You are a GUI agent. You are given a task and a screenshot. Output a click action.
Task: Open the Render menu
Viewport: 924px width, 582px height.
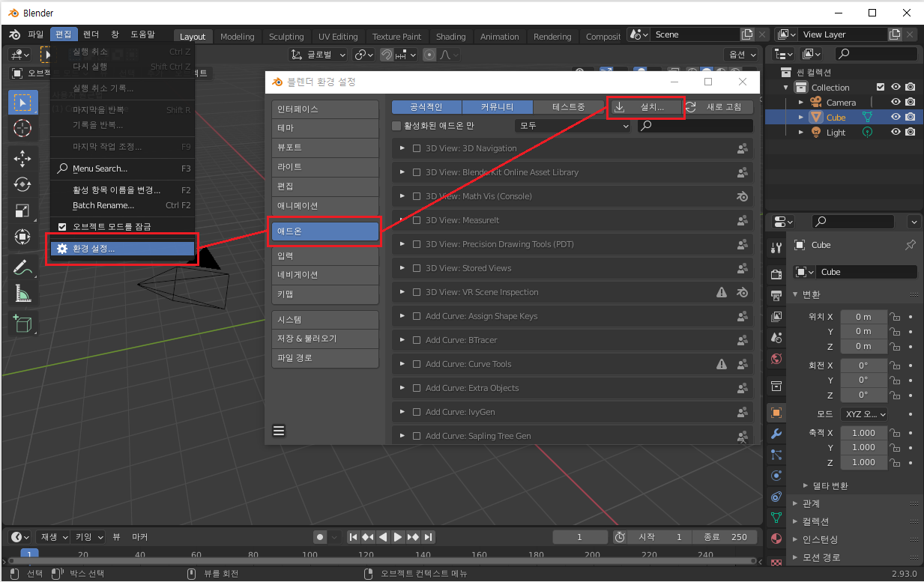coord(91,34)
